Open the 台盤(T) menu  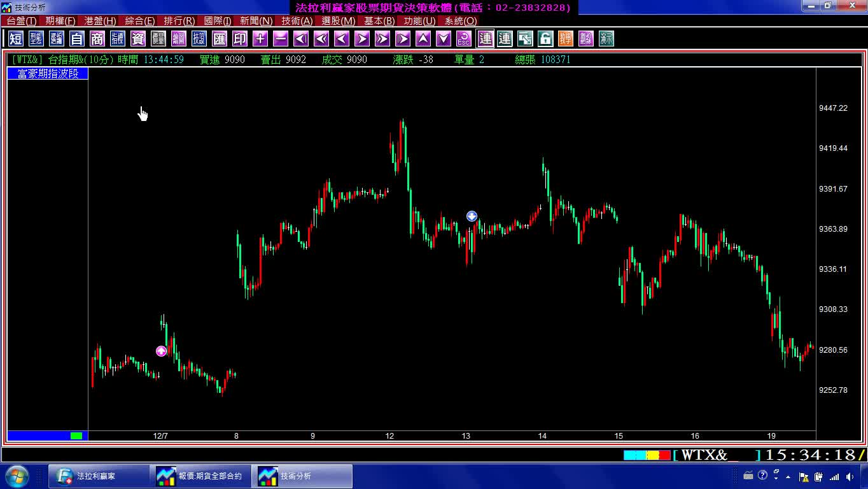click(x=22, y=21)
